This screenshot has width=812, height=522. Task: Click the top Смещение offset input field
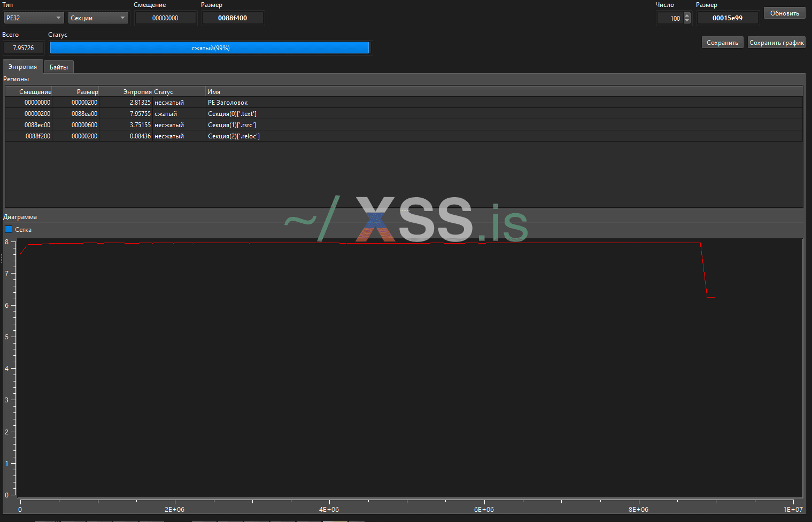pos(165,18)
